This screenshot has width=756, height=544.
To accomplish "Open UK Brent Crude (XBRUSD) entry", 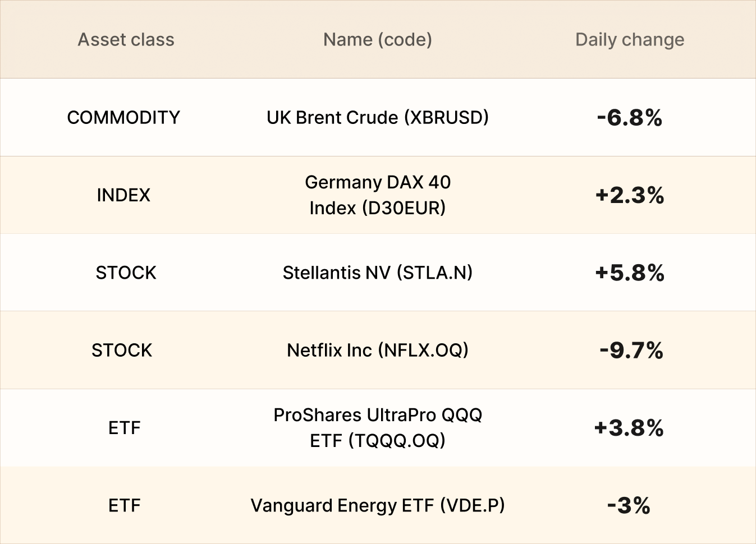I will coord(378,118).
